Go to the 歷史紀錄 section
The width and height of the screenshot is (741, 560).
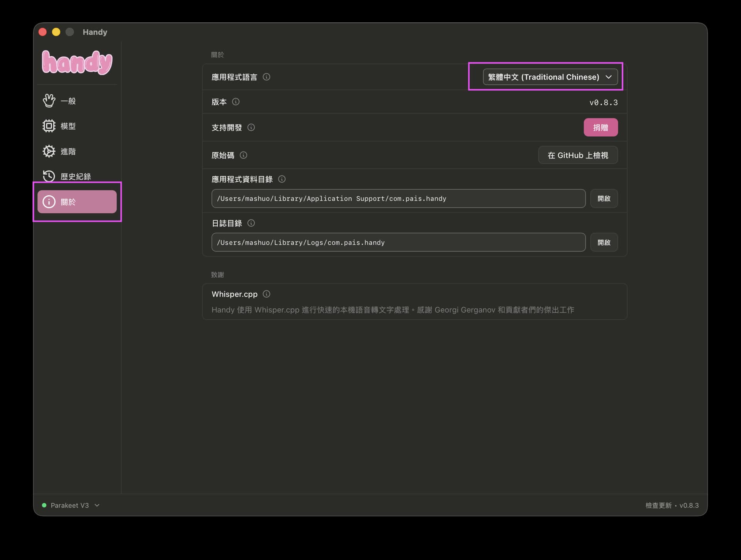tap(77, 176)
